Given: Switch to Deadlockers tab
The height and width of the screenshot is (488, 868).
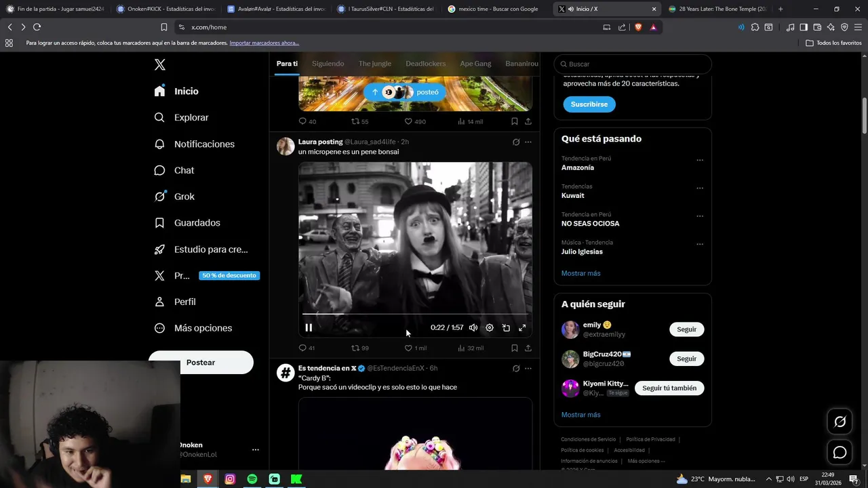Looking at the screenshot, I should pyautogui.click(x=426, y=64).
